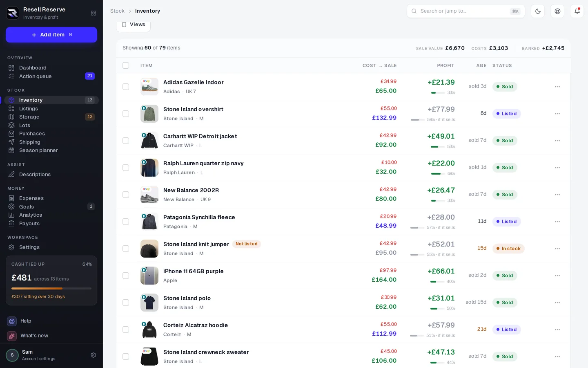Focus the Search or jump to field
This screenshot has height=368, width=588.
click(x=466, y=11)
